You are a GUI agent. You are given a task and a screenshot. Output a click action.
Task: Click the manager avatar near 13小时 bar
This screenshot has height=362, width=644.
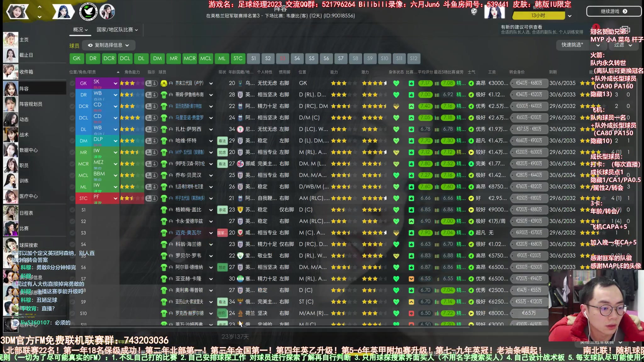click(x=495, y=12)
